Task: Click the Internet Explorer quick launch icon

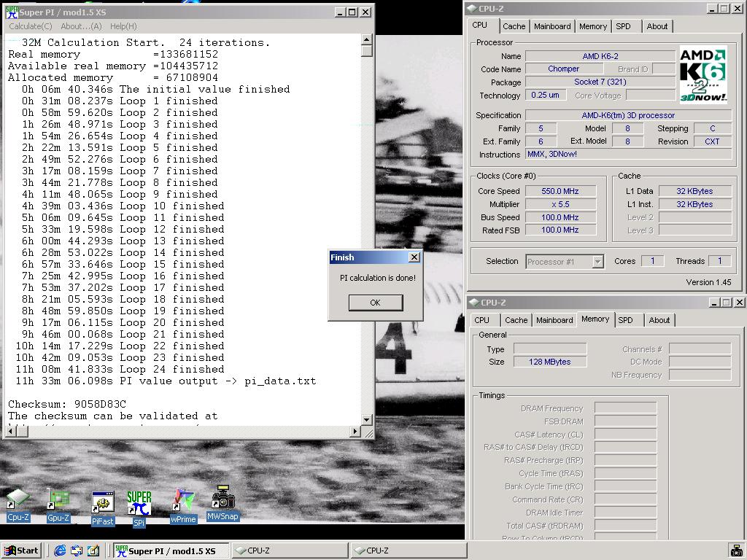Action: click(x=60, y=551)
